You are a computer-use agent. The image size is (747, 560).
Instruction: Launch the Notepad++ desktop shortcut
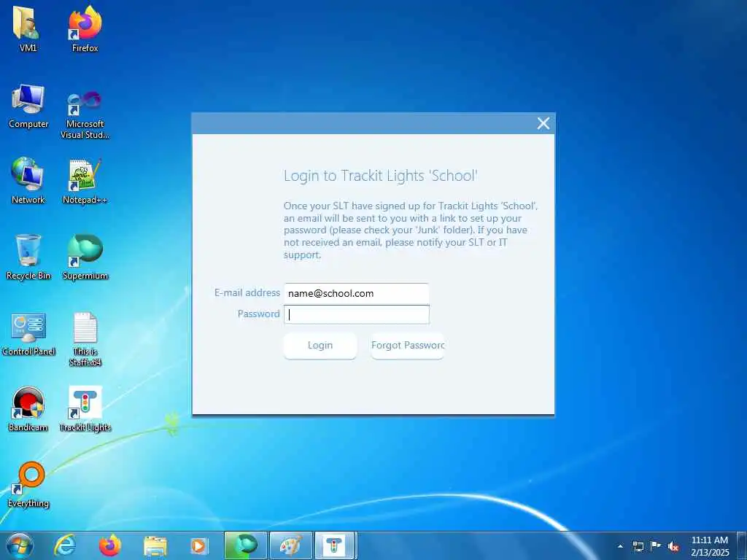pos(85,181)
